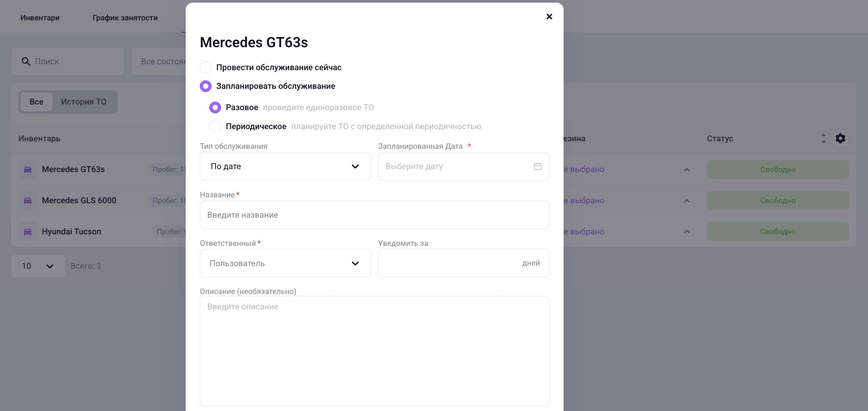This screenshot has width=868, height=411.
Task: Click car icon for Hyundai Tucson row
Action: (28, 232)
